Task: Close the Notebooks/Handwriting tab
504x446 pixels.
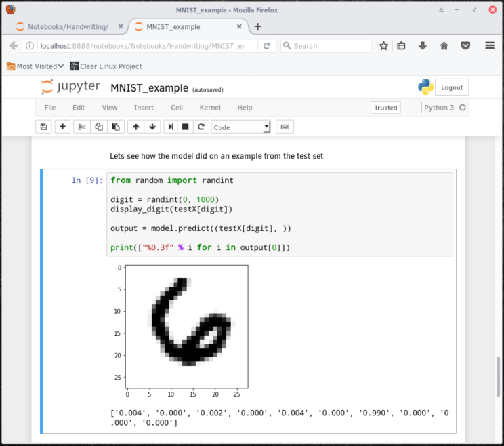Action: [121, 26]
